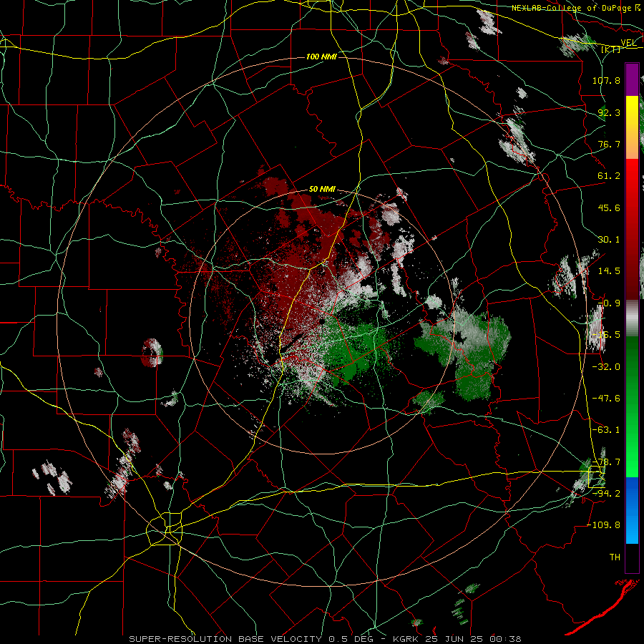Click the 61.2 scale value

[609, 176]
